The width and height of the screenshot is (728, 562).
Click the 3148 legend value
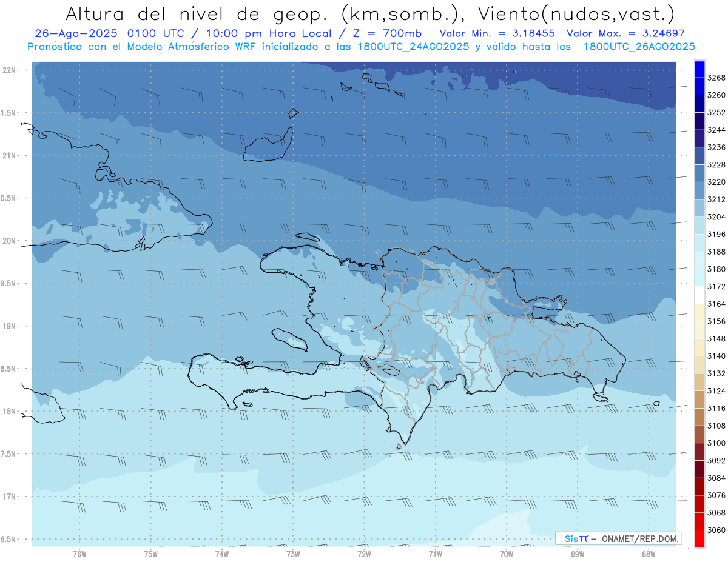tap(716, 339)
